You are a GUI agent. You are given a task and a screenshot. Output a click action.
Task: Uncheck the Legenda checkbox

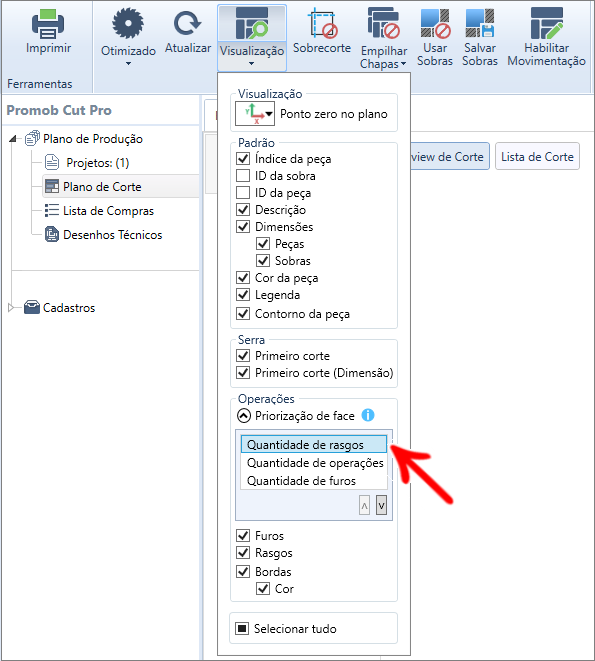243,294
